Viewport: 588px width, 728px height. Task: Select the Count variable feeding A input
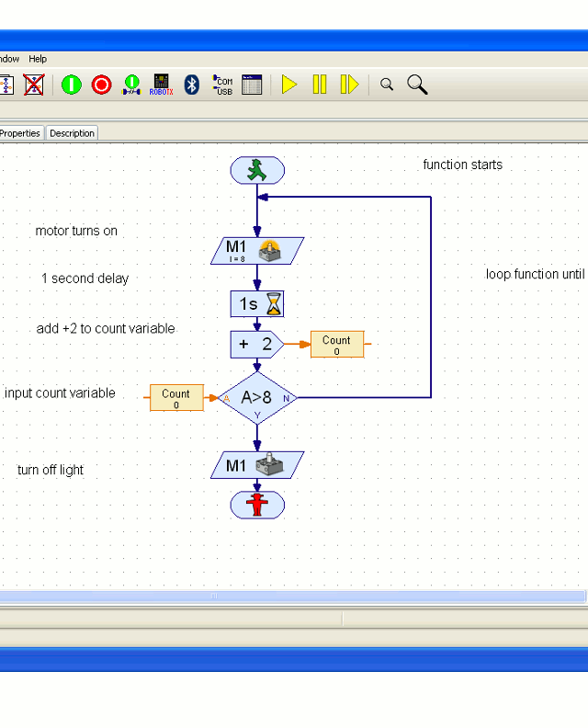point(176,398)
